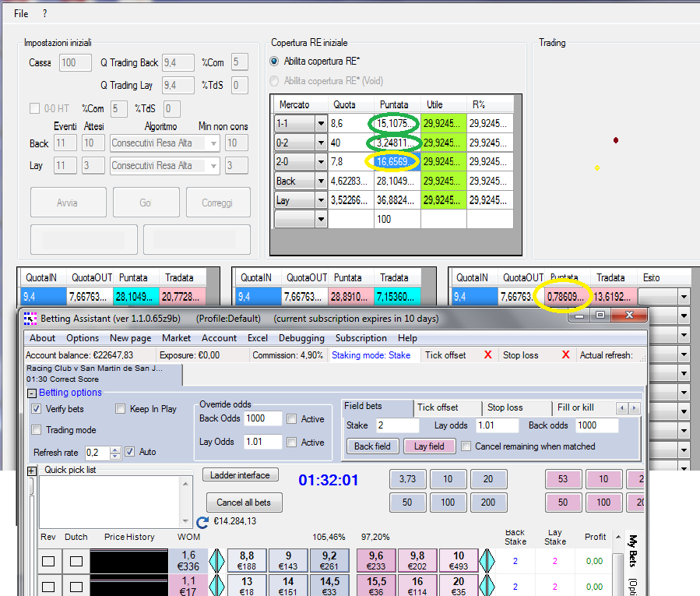Click the right cyan diamond arrows in first ladder row
Image resolution: width=700 pixels, height=596 pixels.
pos(487,561)
